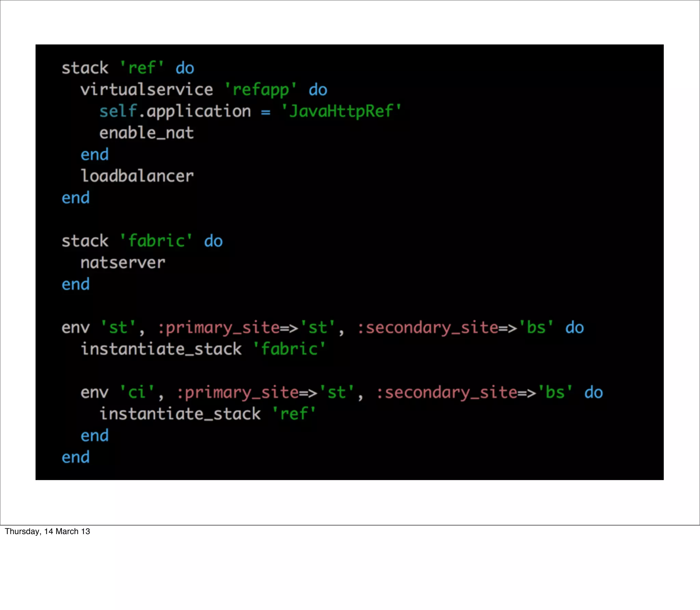
Task: Click the end keyword below enable_nat
Action: [94, 155]
